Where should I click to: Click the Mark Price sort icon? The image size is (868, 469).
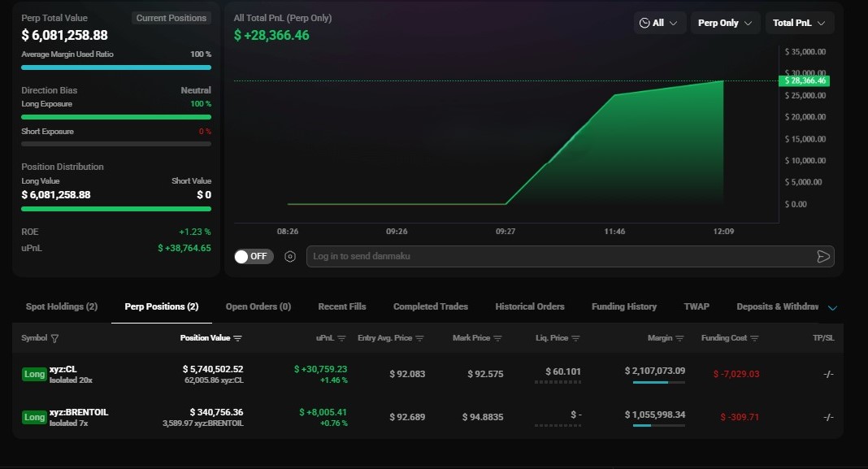(x=498, y=338)
